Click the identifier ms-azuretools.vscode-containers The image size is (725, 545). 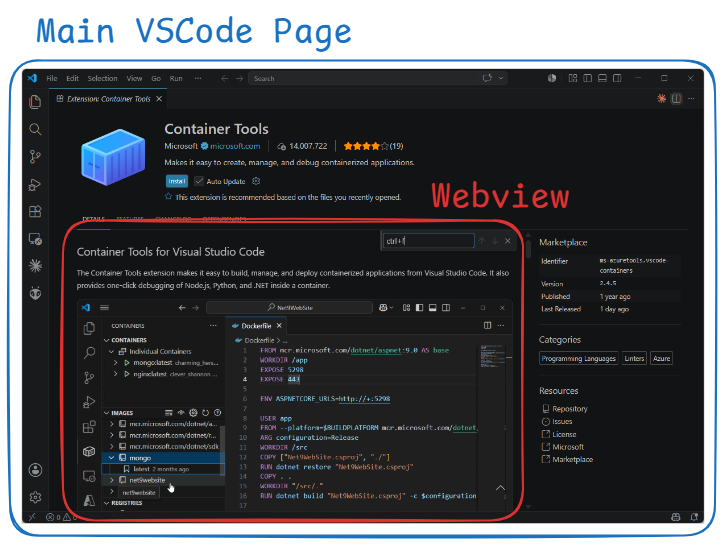click(x=633, y=266)
